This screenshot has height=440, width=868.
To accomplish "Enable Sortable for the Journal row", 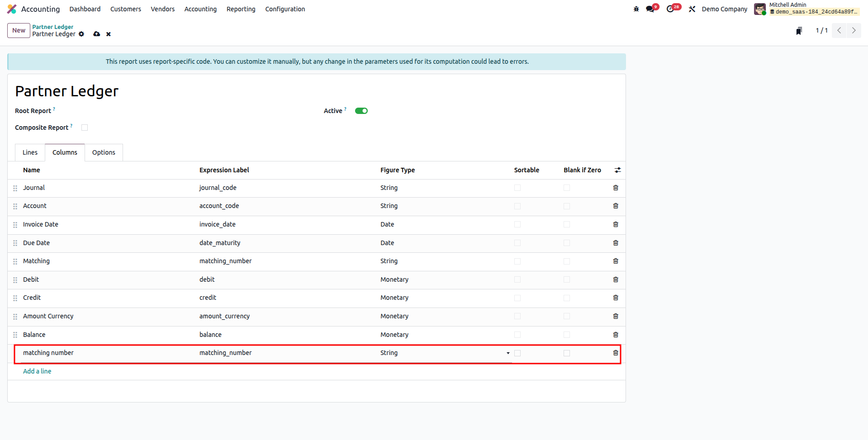I will point(517,188).
